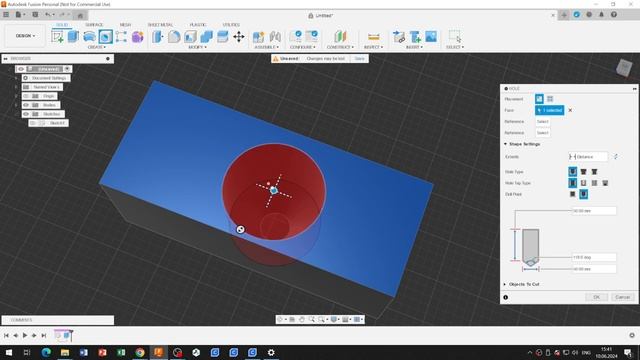
Task: Click the ViewCube in viewport corner
Action: [624, 67]
